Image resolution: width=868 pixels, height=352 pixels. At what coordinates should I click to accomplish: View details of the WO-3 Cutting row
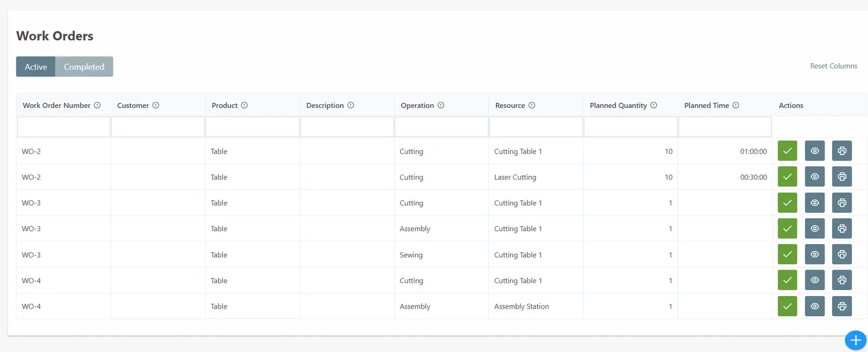pyautogui.click(x=815, y=203)
